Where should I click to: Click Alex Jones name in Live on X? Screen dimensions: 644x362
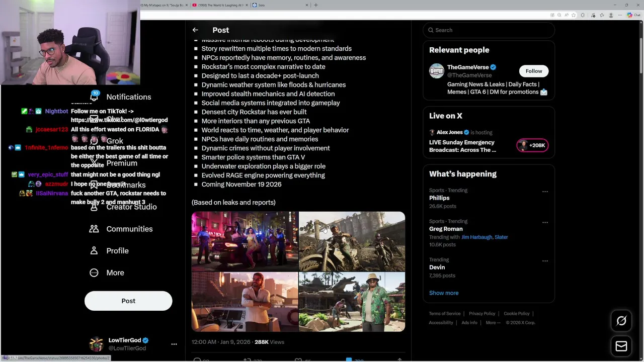(x=450, y=132)
